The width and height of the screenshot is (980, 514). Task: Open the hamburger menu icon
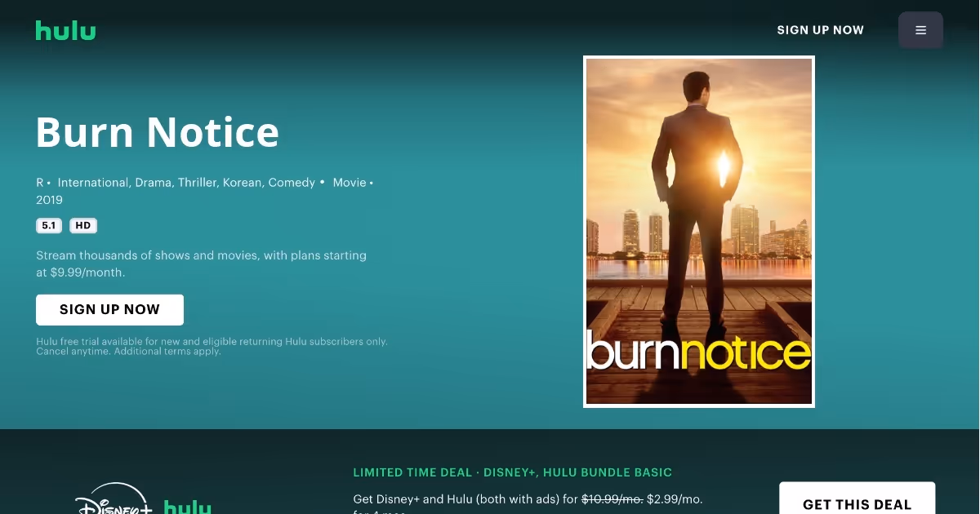click(x=920, y=30)
